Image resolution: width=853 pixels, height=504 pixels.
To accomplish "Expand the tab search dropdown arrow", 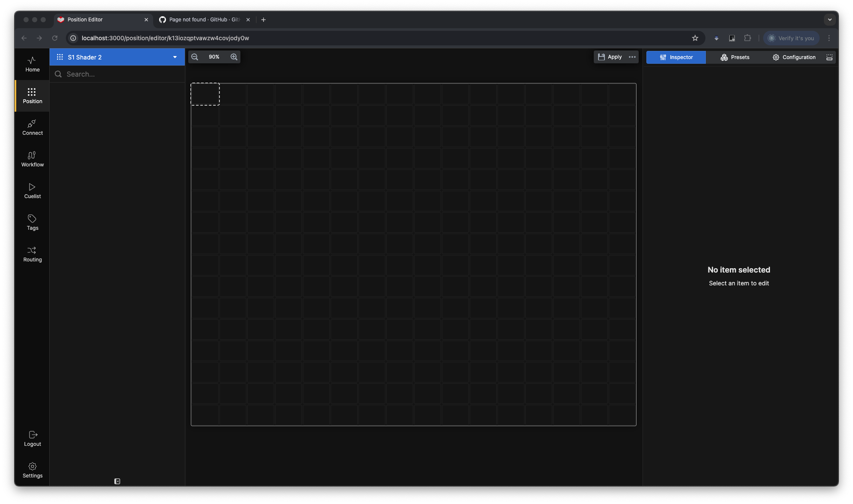I will [829, 20].
